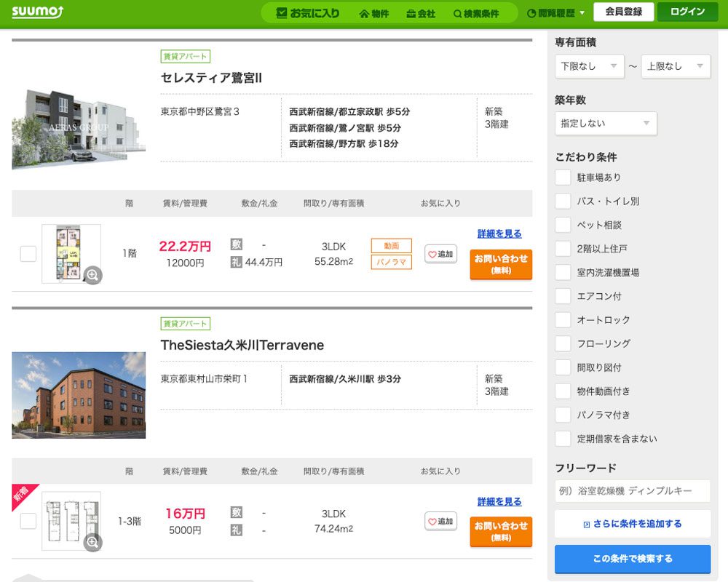Open 詳細を見る for セレスティア鷺宮II room

point(499,234)
